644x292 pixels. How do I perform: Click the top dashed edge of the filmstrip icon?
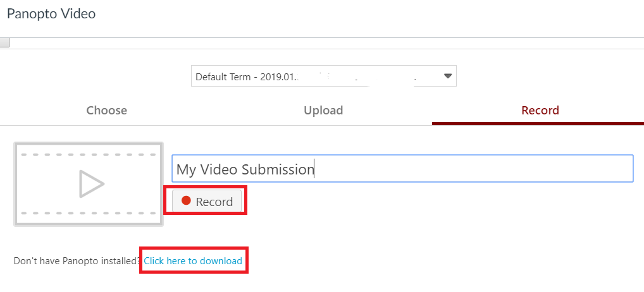click(89, 154)
